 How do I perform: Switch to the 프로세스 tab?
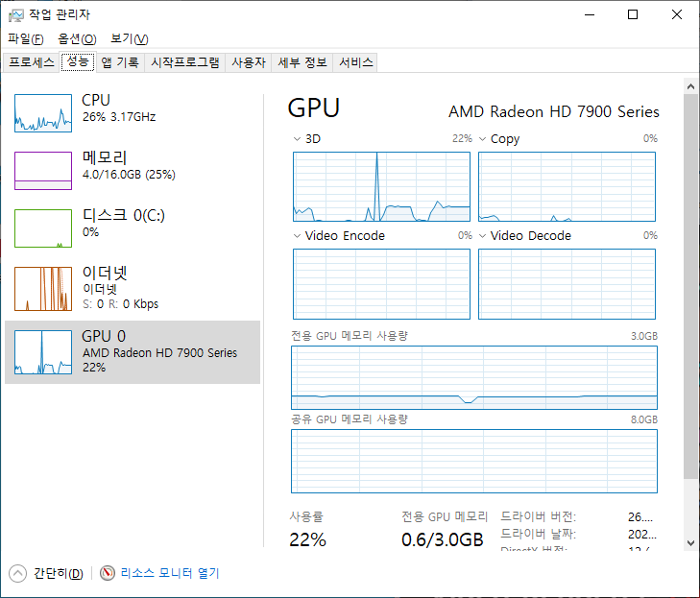click(x=32, y=62)
